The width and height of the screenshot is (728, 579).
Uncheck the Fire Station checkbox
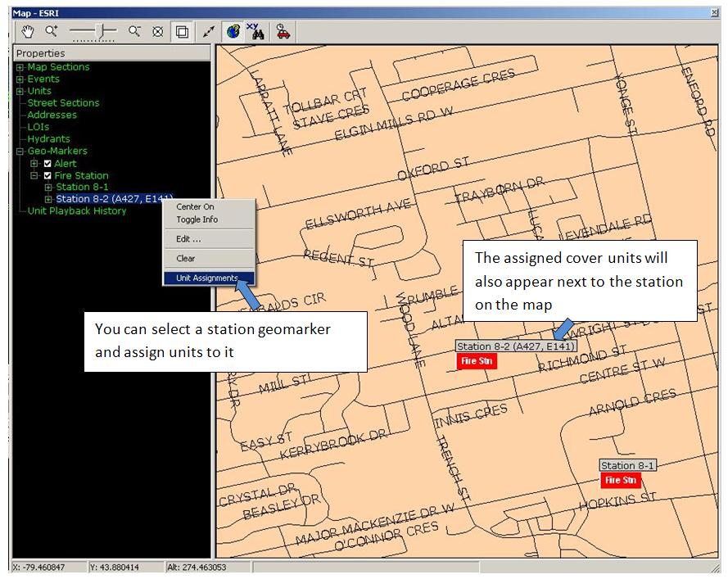pyautogui.click(x=47, y=175)
